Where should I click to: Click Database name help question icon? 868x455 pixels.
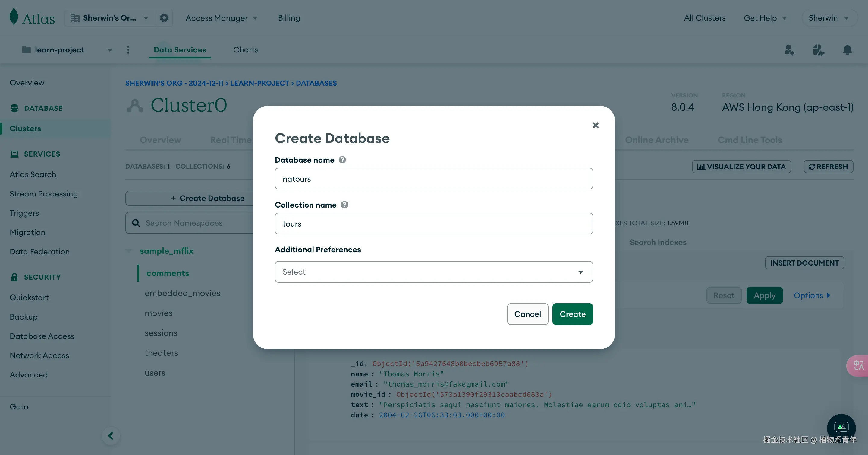(x=342, y=160)
